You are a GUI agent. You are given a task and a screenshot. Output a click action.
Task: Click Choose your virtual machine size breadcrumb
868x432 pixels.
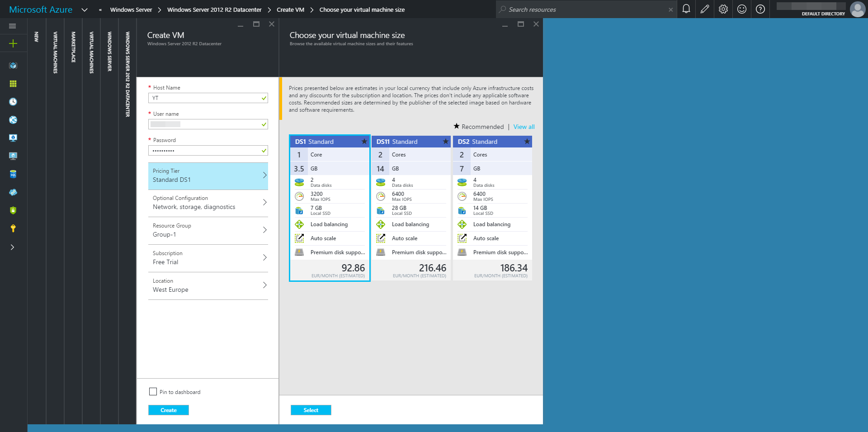[x=362, y=9]
